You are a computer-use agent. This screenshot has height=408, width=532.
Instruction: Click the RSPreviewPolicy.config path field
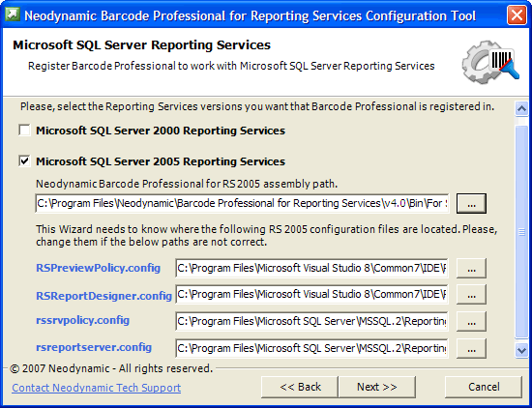(311, 268)
